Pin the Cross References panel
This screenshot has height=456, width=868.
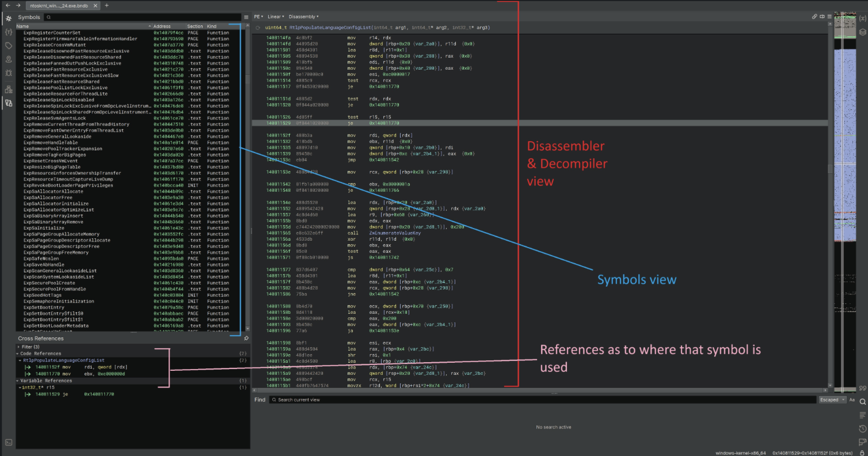(246, 339)
